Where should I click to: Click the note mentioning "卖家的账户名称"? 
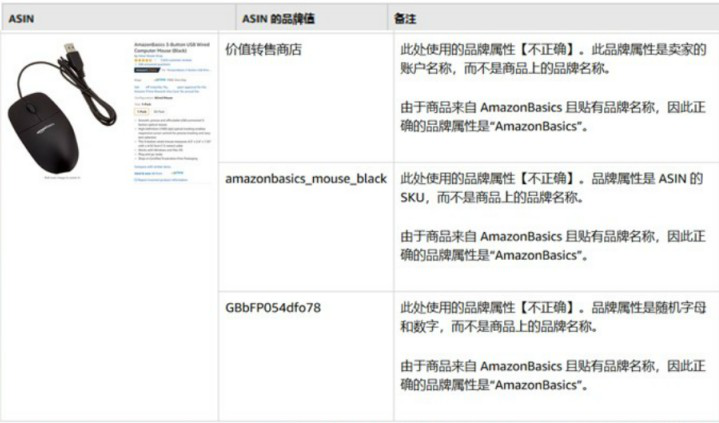coord(553,59)
